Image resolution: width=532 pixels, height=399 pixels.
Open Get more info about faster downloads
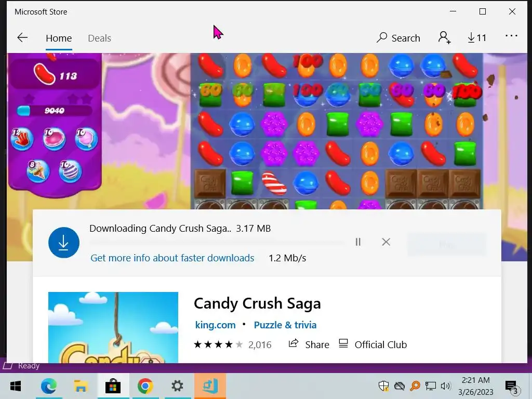(x=172, y=258)
